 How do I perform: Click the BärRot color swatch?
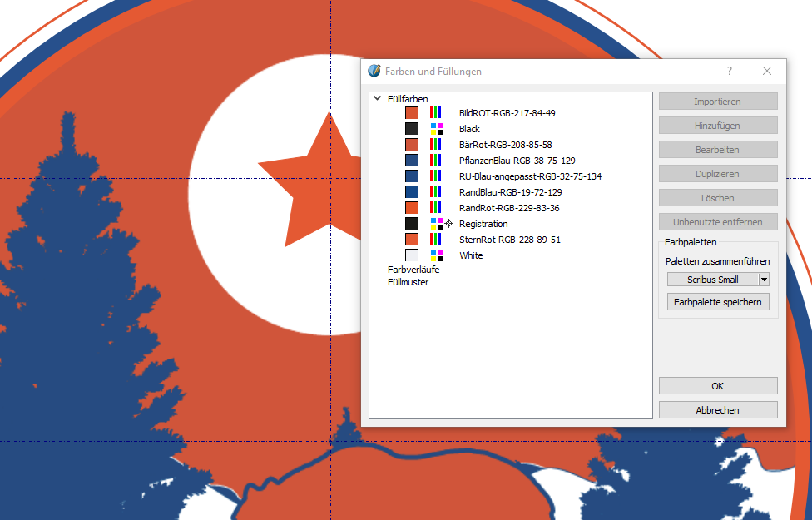[412, 145]
